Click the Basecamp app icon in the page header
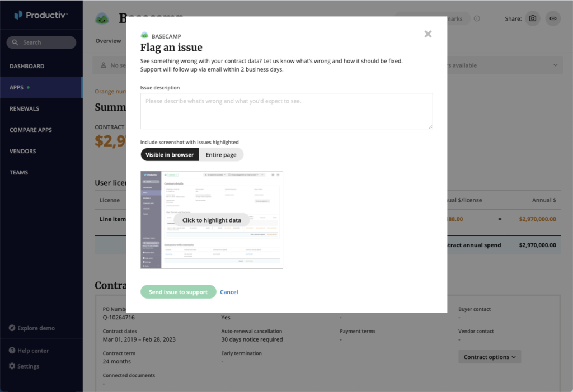Image resolution: width=573 pixels, height=392 pixels. tap(102, 18)
